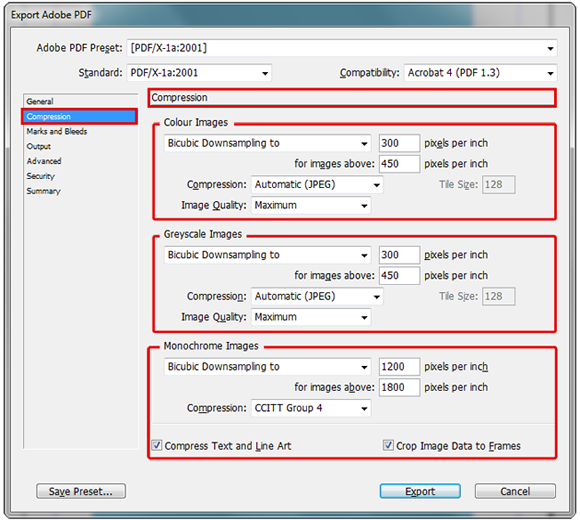Click the Cancel button

515,491
